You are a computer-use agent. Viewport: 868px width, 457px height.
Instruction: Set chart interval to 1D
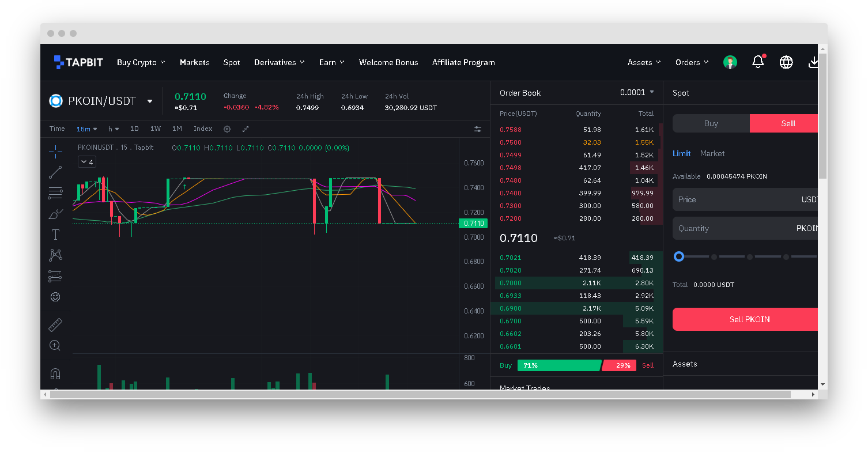click(134, 129)
